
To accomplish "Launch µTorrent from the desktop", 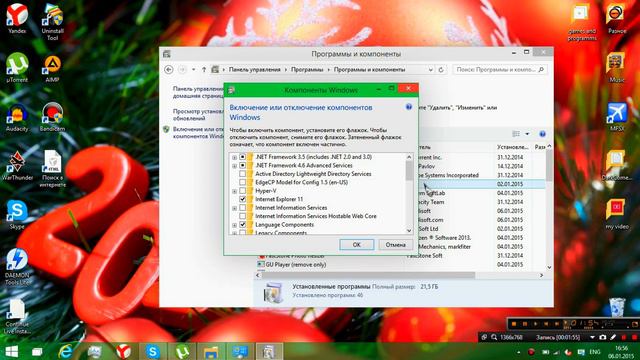I will coord(17,68).
